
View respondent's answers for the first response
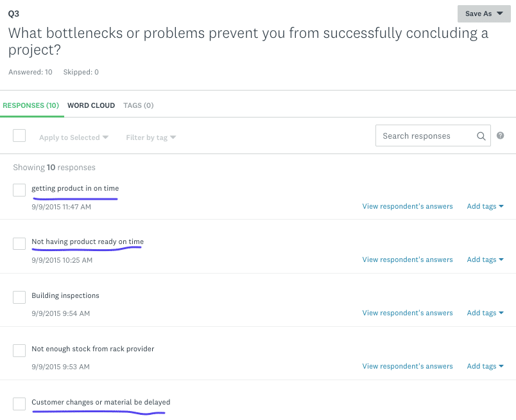pos(407,206)
